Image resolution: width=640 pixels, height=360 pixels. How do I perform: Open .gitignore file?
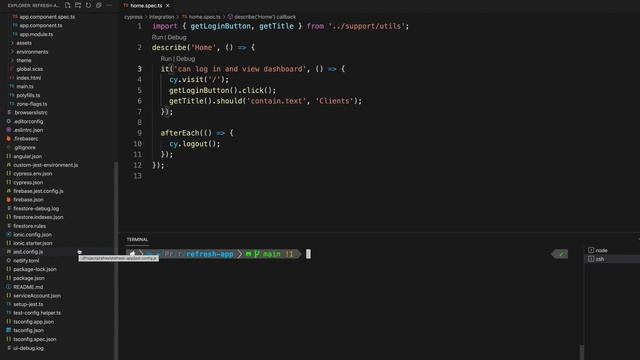click(24, 147)
